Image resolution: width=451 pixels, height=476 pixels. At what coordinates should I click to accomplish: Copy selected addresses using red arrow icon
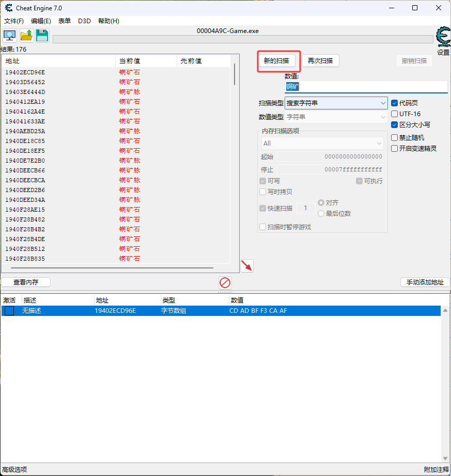click(x=247, y=266)
